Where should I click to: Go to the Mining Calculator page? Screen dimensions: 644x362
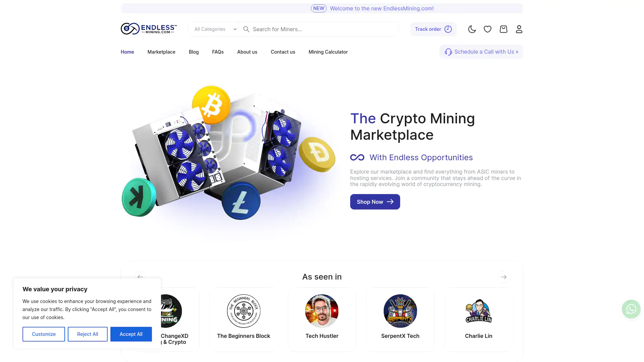[x=328, y=52]
